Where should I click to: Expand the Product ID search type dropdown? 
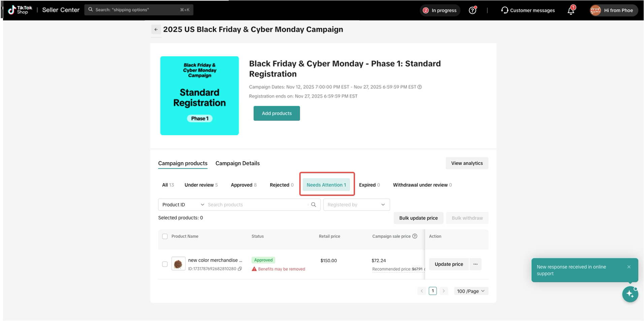click(x=183, y=205)
